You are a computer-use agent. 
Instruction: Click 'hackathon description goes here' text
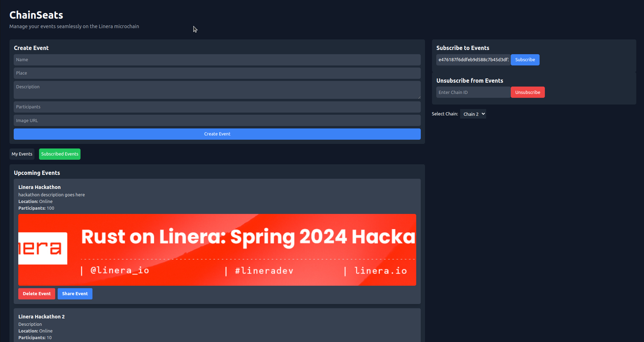(x=52, y=195)
